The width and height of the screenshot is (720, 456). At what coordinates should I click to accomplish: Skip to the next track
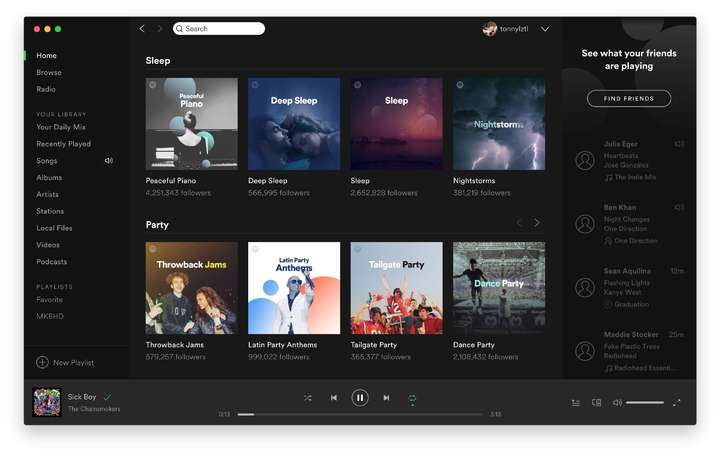[386, 398]
